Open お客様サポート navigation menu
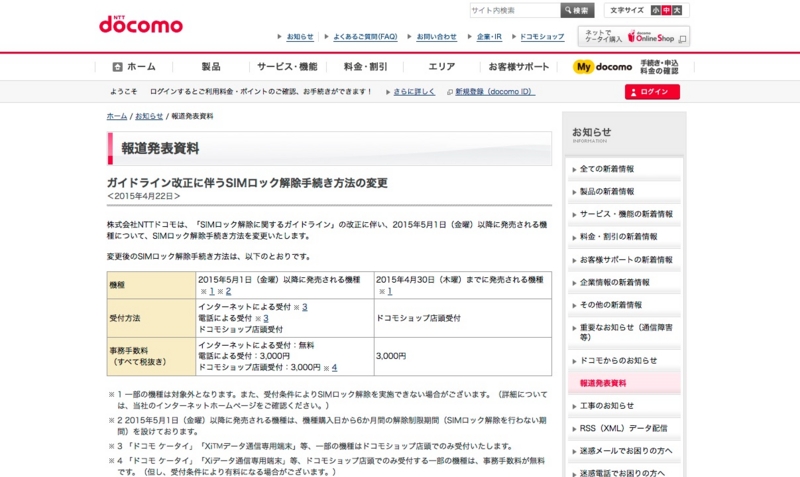The width and height of the screenshot is (800, 477). click(x=518, y=67)
